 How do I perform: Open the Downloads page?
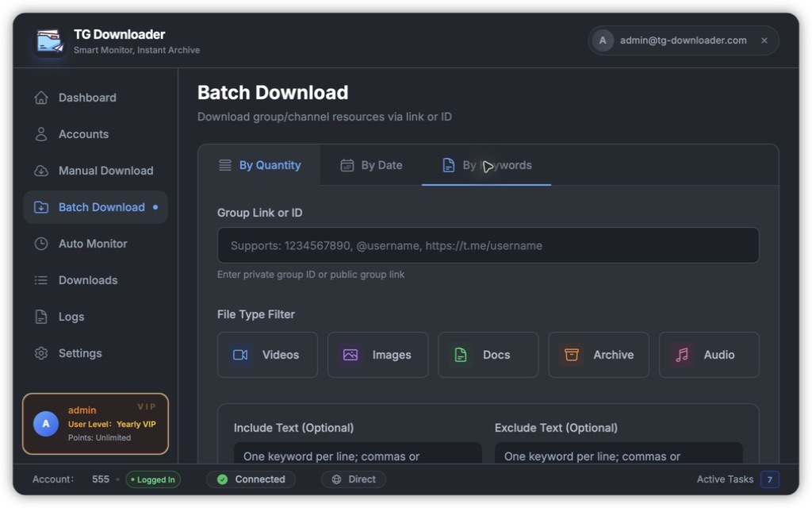pos(95,280)
